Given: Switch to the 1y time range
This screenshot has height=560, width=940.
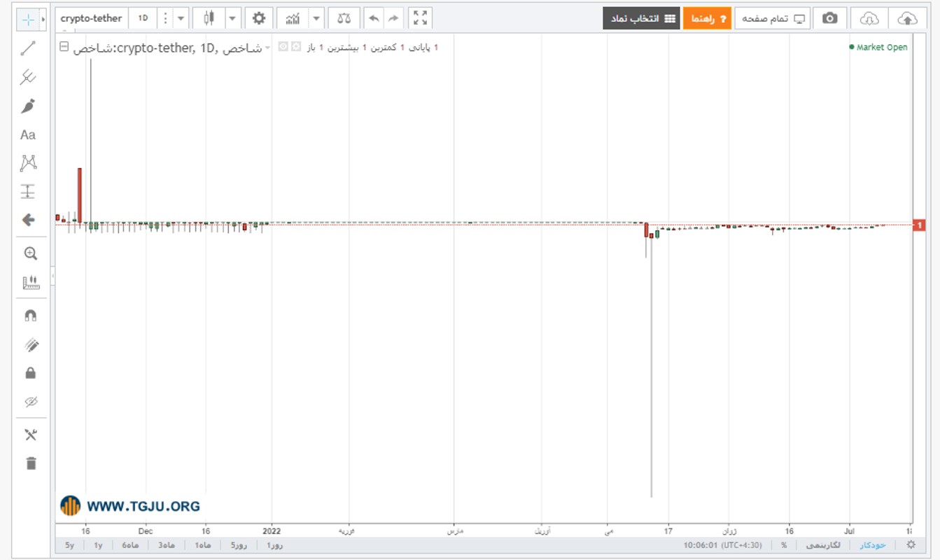Looking at the screenshot, I should coord(98,545).
